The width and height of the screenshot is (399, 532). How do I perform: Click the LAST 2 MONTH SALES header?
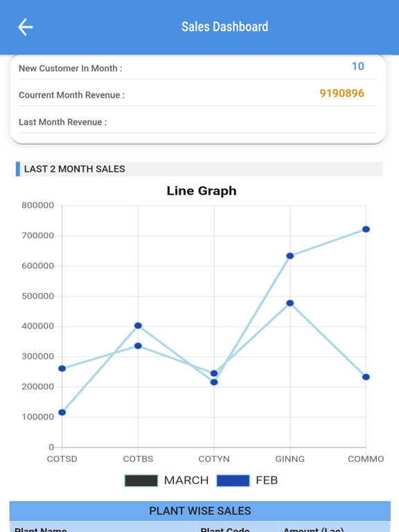click(199, 169)
